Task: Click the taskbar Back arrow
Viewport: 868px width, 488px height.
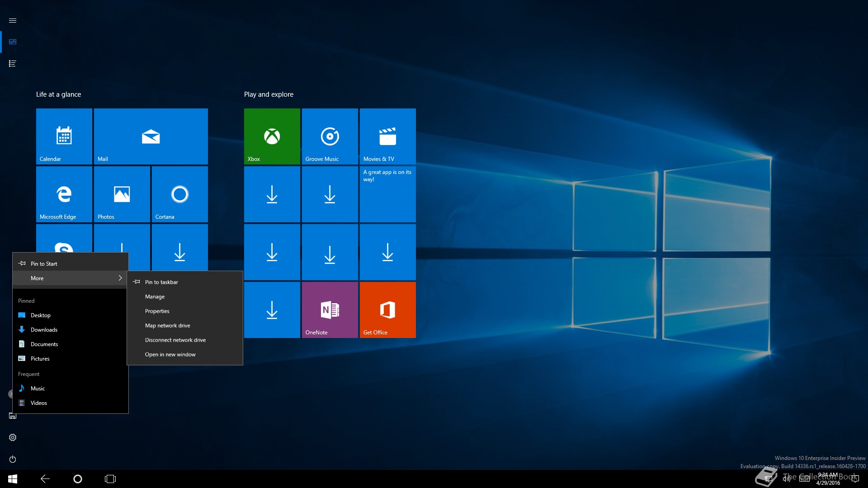Action: tap(45, 479)
